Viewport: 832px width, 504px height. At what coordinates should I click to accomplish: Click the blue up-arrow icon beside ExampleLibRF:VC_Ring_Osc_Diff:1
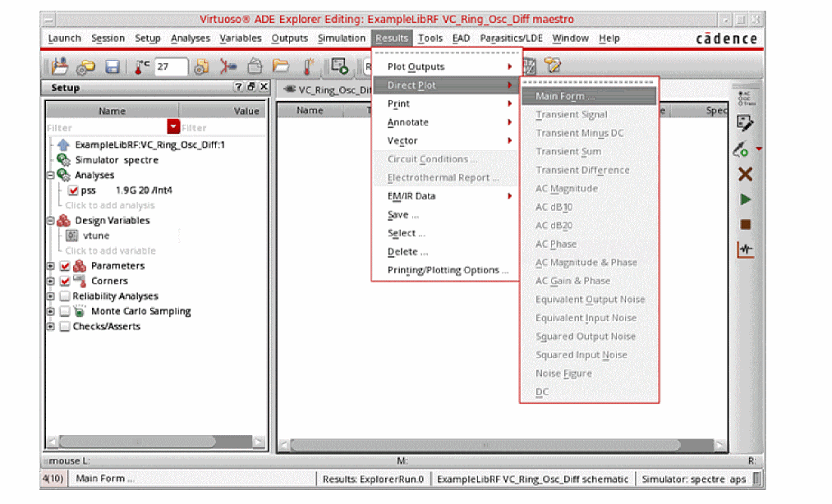click(x=63, y=144)
